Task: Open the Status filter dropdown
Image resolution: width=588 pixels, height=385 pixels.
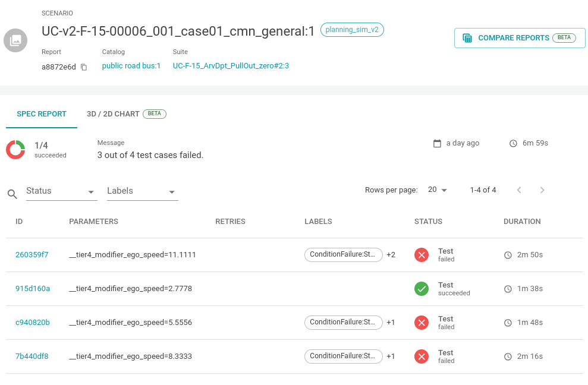Action: point(61,191)
